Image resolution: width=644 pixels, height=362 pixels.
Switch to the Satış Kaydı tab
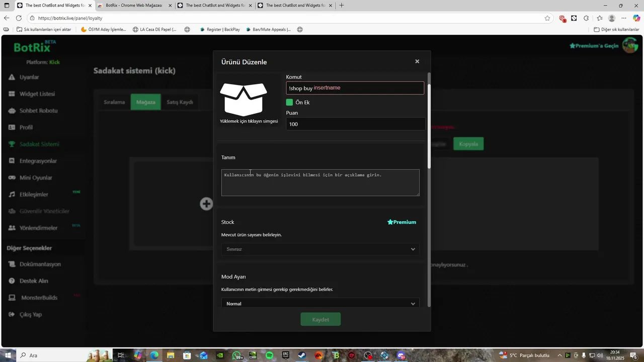[180, 102]
